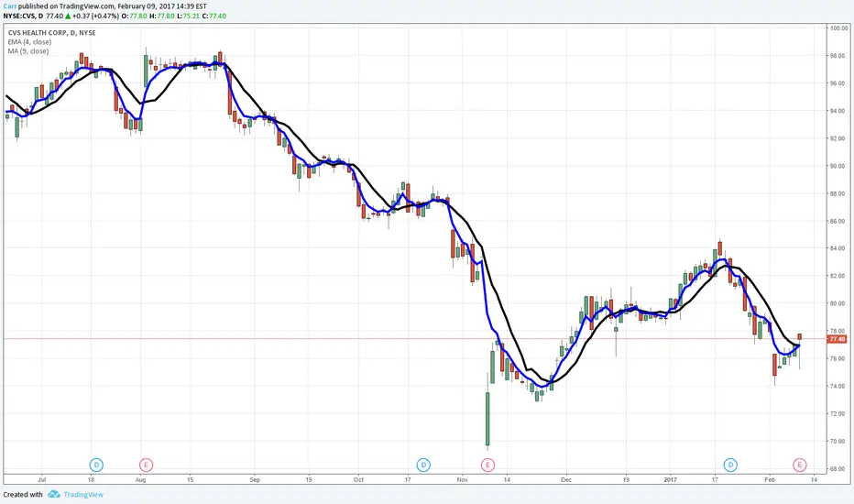This screenshot has height=504, width=854.
Task: Click the 74.00 price axis label
Action: 838,386
